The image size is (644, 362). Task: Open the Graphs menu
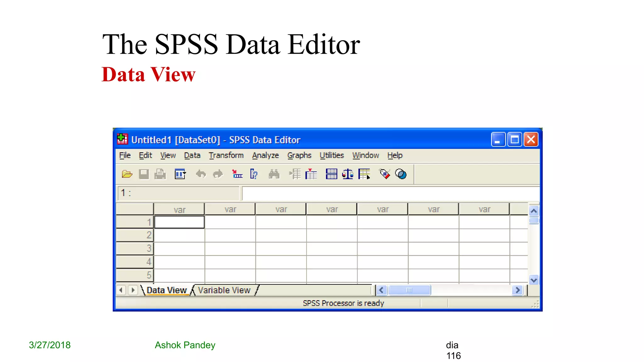299,156
